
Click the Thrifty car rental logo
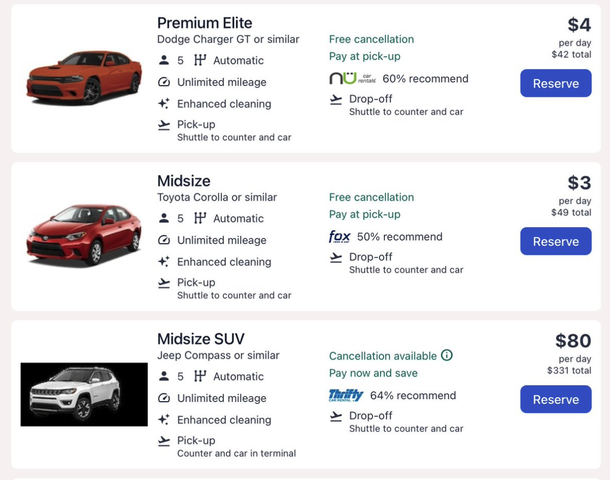[346, 395]
